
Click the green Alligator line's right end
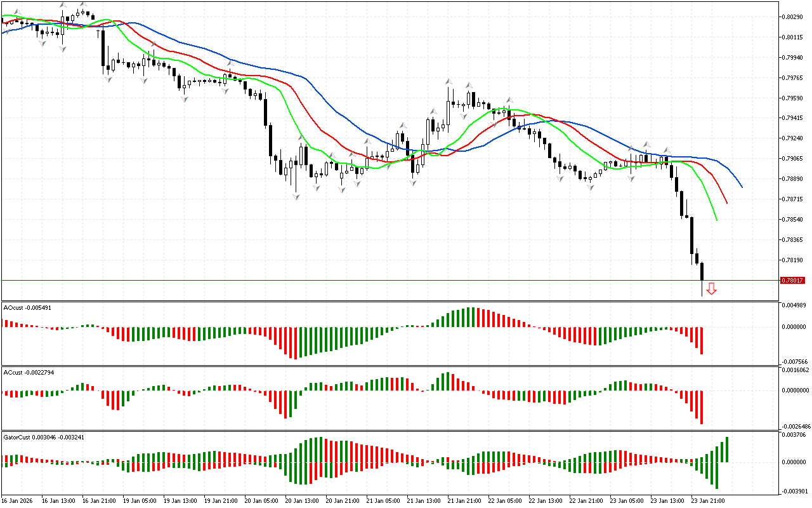coord(716,220)
